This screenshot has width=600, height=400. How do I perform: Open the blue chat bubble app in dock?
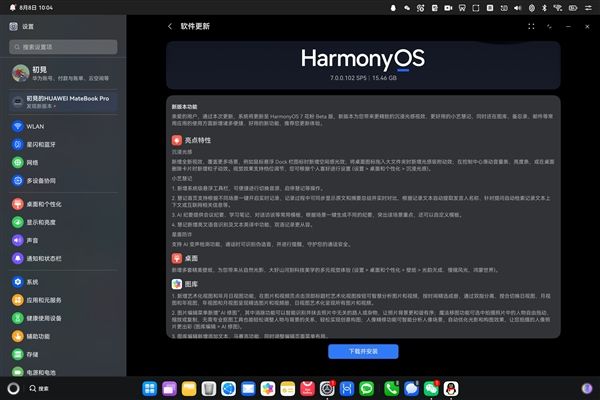tap(411, 389)
